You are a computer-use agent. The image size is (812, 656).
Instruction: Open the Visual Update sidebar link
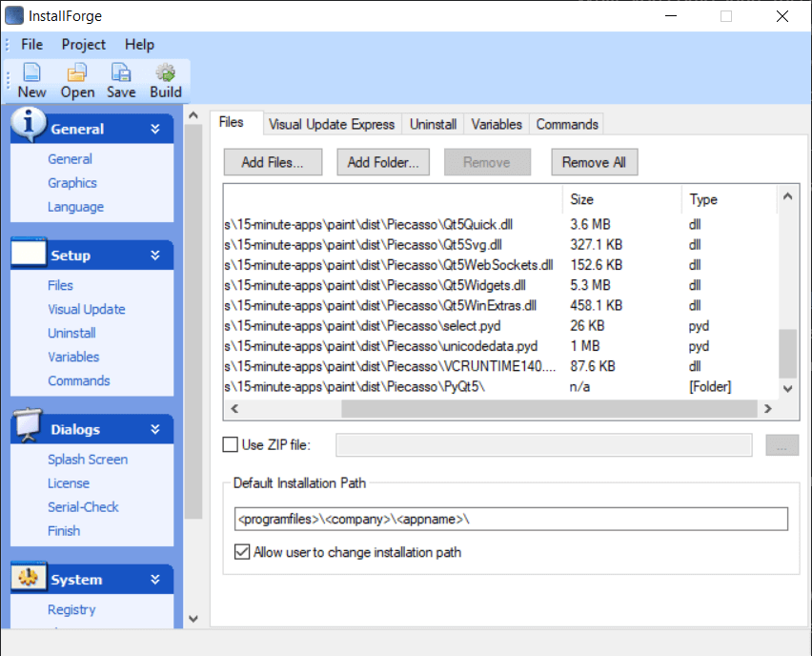tap(87, 309)
